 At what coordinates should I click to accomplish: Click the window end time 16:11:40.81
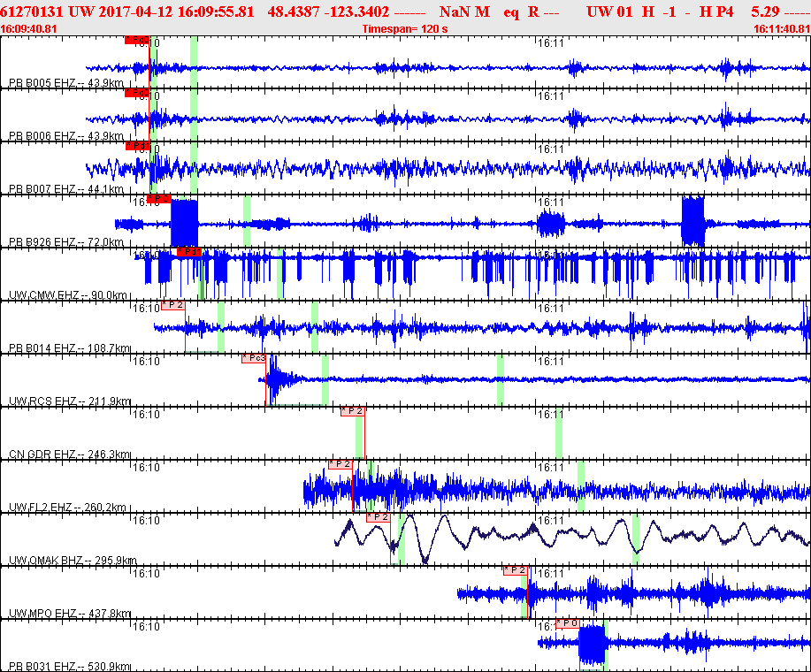pyautogui.click(x=782, y=29)
